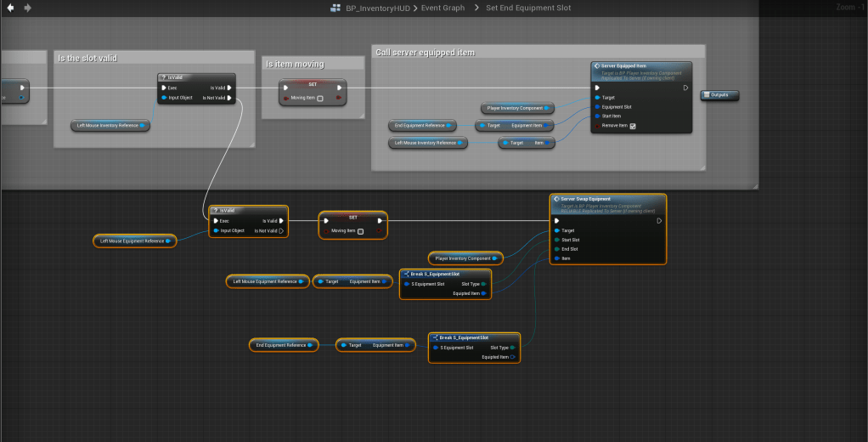The height and width of the screenshot is (442, 868).
Task: Click the forward navigation arrow
Action: click(27, 8)
